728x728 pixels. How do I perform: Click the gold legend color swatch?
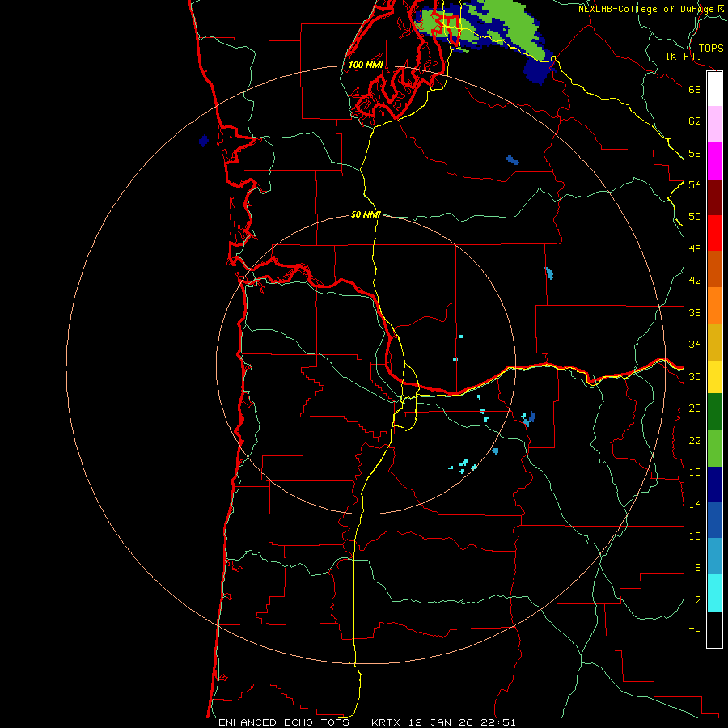click(714, 342)
